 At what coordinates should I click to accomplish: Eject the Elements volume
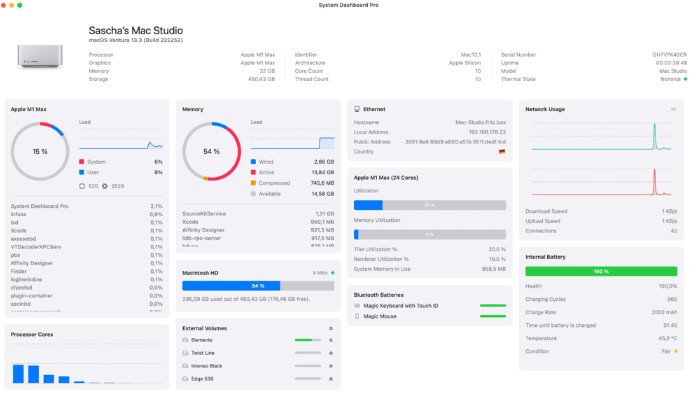click(x=331, y=340)
